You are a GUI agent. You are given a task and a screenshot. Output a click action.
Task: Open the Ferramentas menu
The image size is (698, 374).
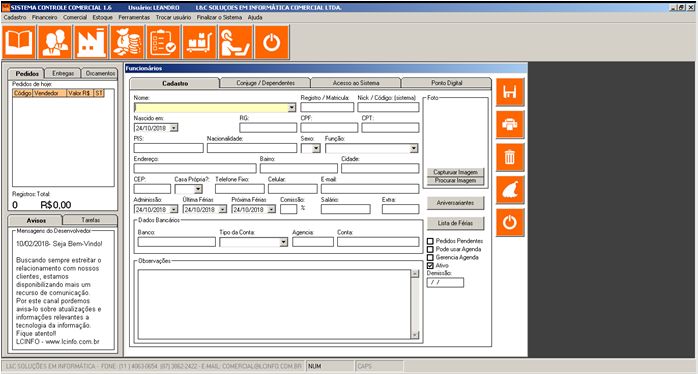pos(134,17)
